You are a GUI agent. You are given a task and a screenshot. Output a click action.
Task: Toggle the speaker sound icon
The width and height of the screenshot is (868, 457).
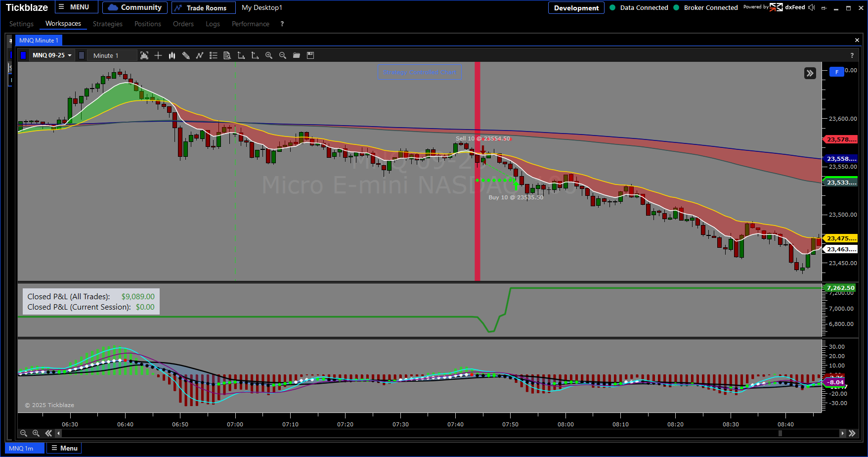coord(811,7)
